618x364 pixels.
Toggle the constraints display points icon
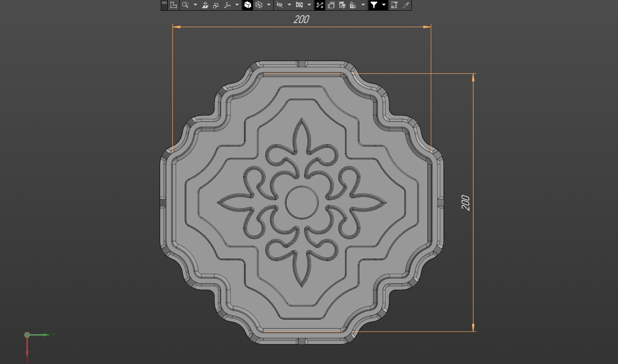pyautogui.click(x=320, y=5)
